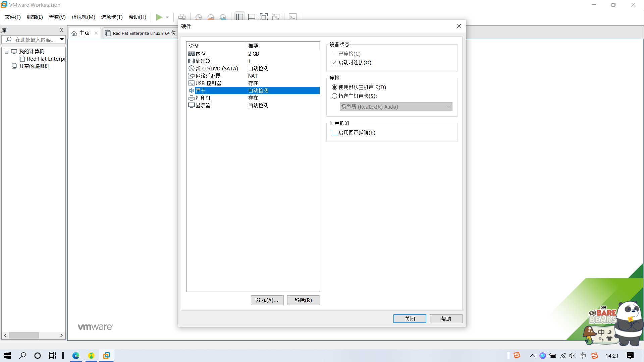Viewport: 644px width, 362px height.
Task: Open the speaker selection dropdown
Action: 449,107
